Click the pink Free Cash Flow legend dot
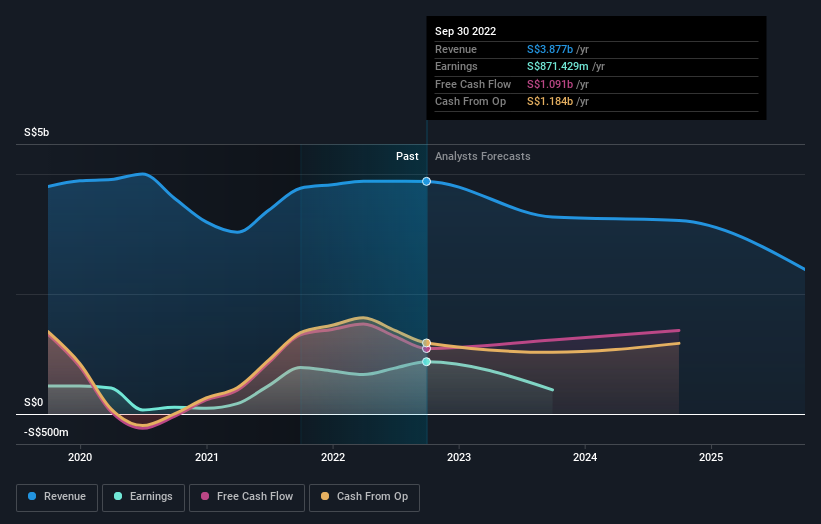The image size is (821, 524). pyautogui.click(x=205, y=496)
